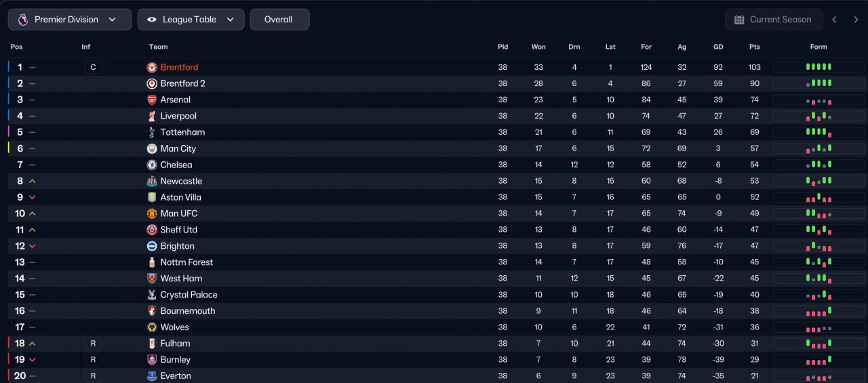Click the Tottenham club crest icon

click(152, 132)
